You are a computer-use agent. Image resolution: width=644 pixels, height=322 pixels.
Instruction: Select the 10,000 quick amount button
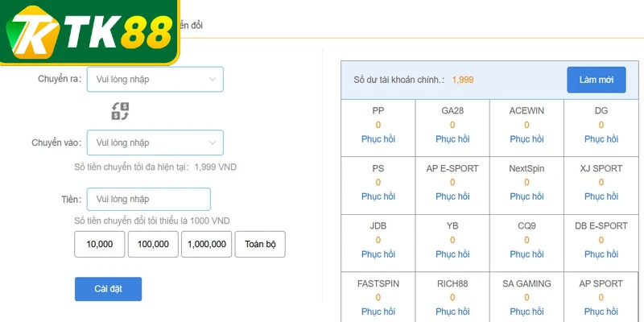pos(99,245)
